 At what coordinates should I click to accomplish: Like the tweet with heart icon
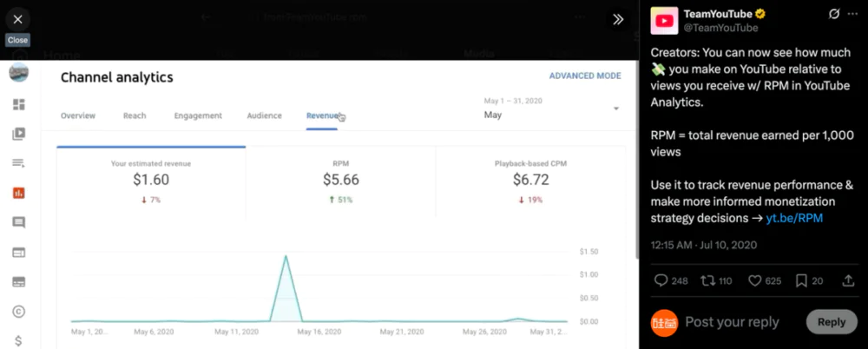(x=755, y=280)
